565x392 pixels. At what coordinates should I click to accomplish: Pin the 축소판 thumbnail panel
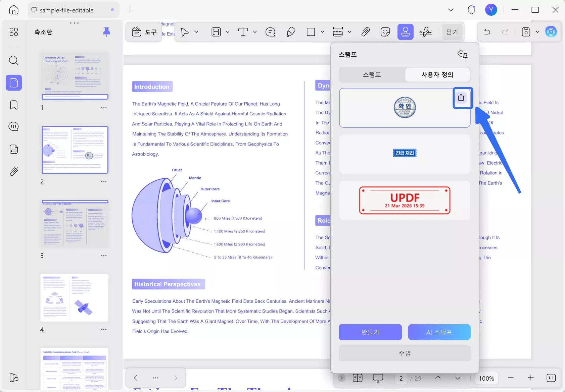[x=106, y=32]
